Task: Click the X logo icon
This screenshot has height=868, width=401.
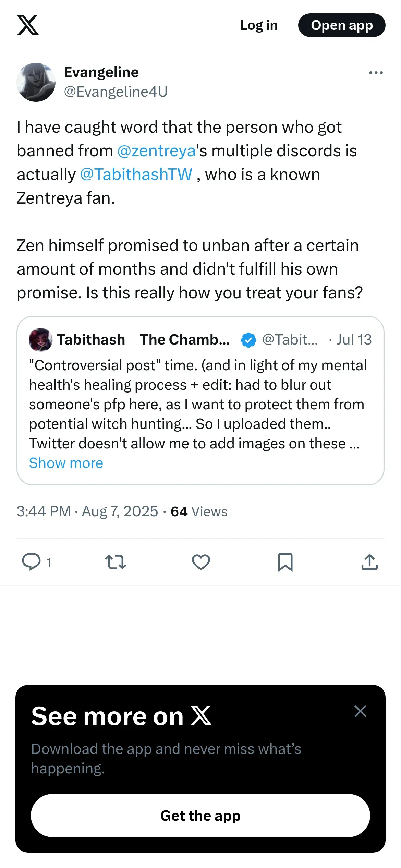Action: coord(28,25)
